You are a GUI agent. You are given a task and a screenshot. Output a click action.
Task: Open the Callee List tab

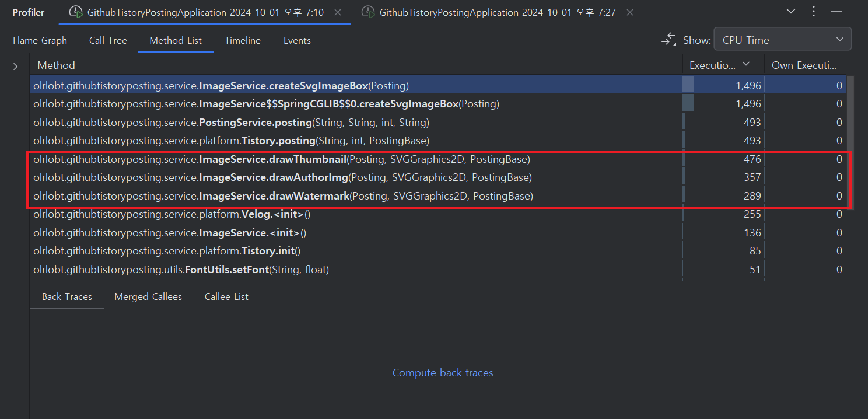point(226,296)
